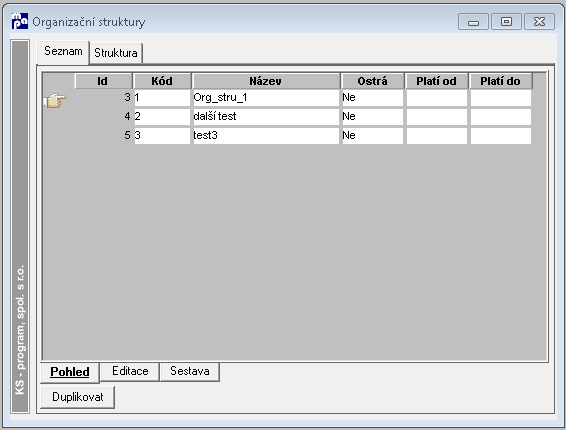Viewport: 566px width, 430px height.
Task: Click Ostrá value Ne for test3
Action: [x=372, y=136]
